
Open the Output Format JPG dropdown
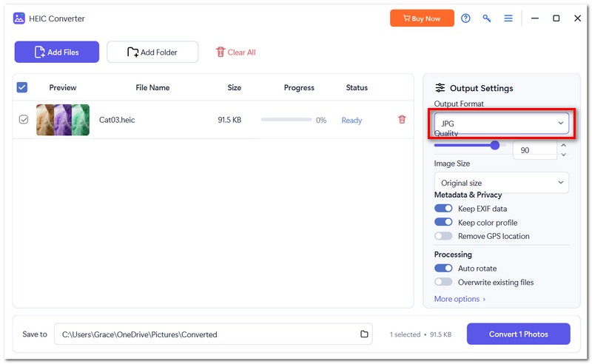502,123
